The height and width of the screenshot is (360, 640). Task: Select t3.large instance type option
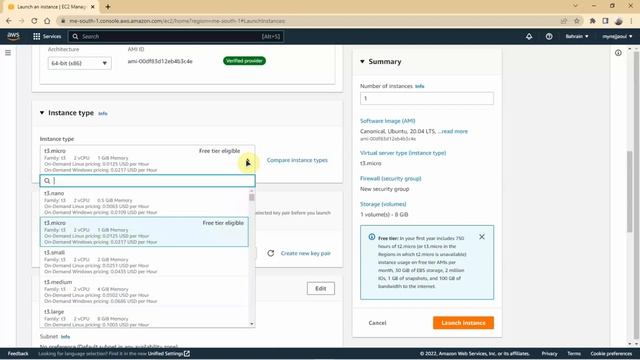[x=144, y=318]
